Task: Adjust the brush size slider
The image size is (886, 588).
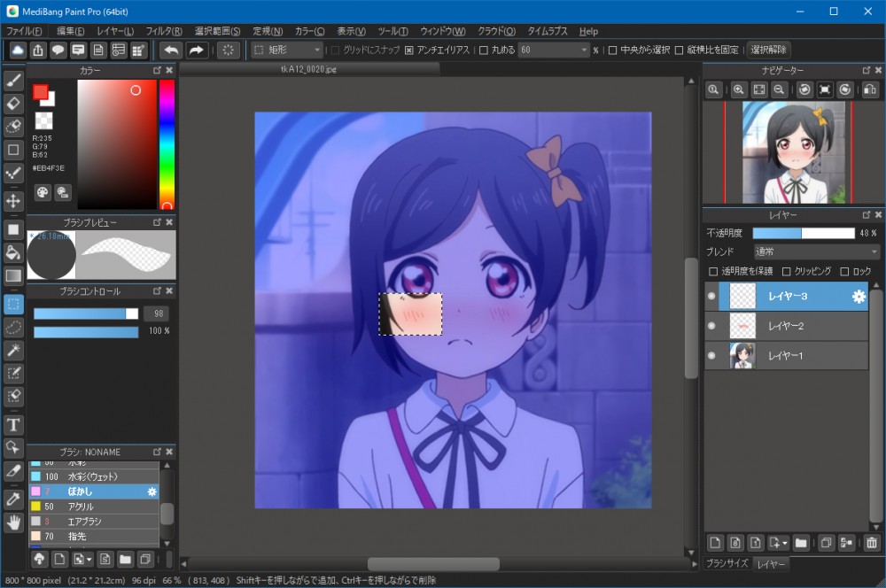Action: (x=86, y=314)
